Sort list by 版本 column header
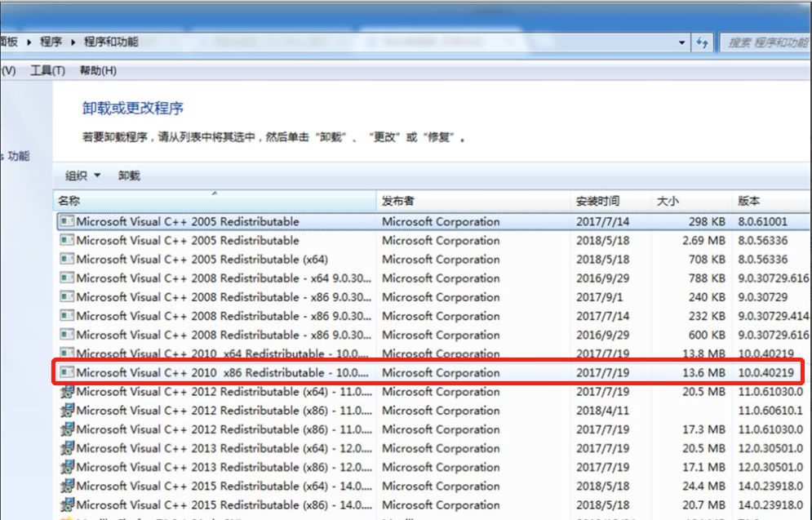Screen dimensions: 812x520 pos(772,201)
